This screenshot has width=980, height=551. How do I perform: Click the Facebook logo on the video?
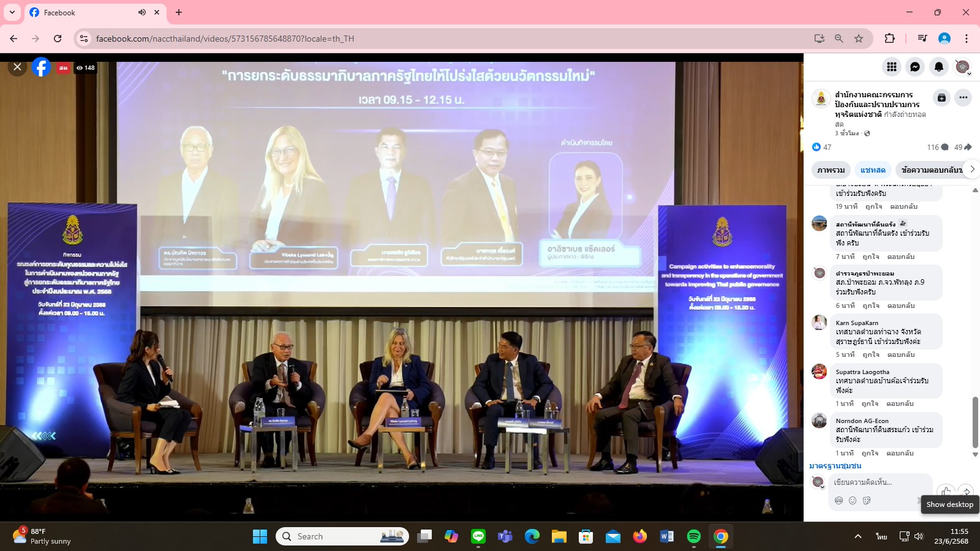point(41,67)
